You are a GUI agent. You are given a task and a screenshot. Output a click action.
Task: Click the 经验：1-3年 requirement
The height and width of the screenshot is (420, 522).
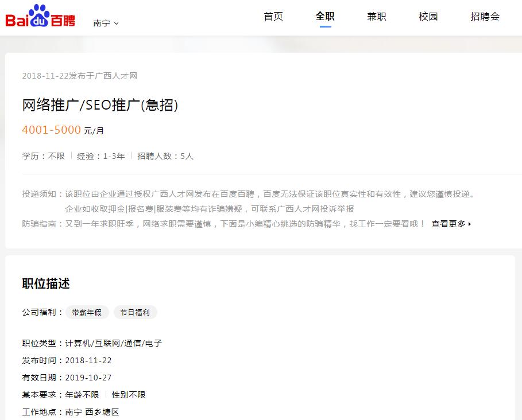click(101, 156)
